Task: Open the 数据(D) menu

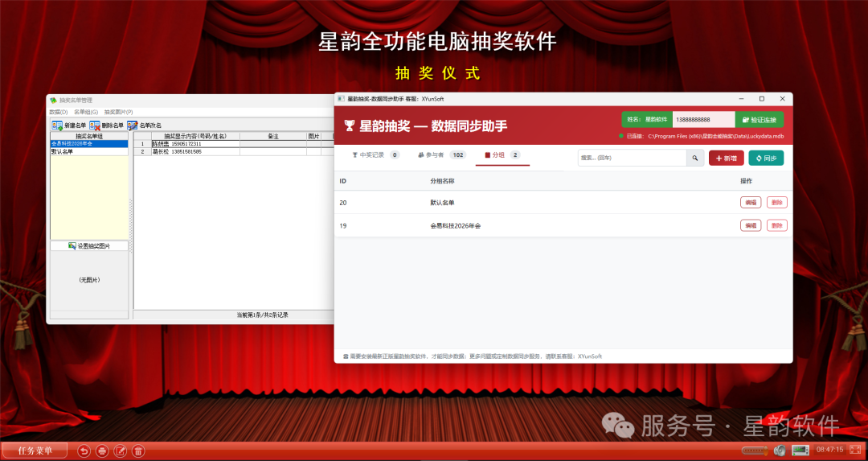Action: coord(59,112)
